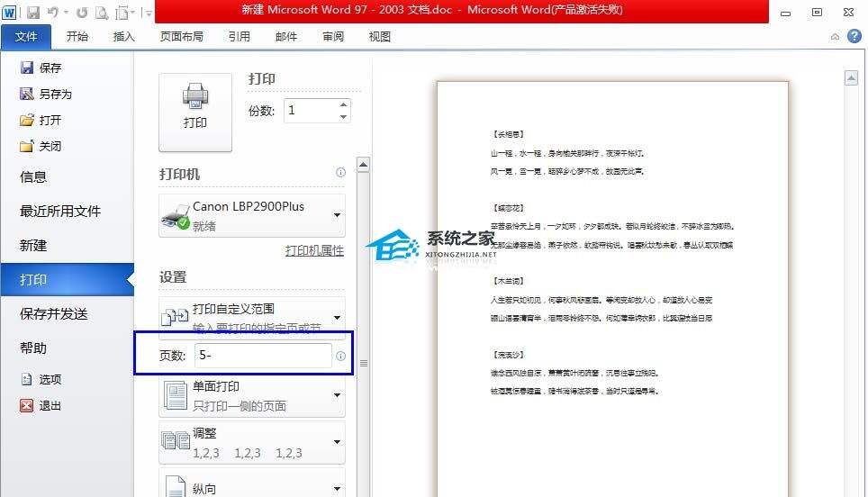
Task: Click the 选项 icon in the sidebar
Action: coord(27,379)
